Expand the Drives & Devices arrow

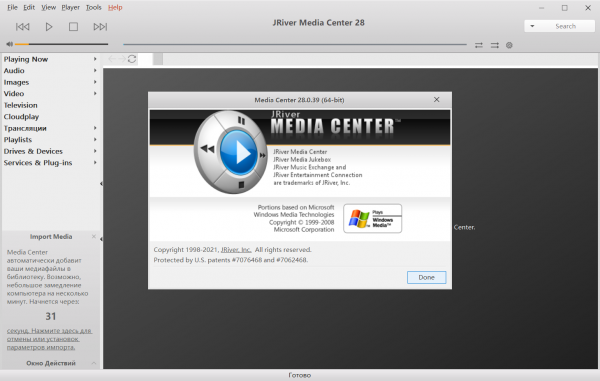(95, 151)
